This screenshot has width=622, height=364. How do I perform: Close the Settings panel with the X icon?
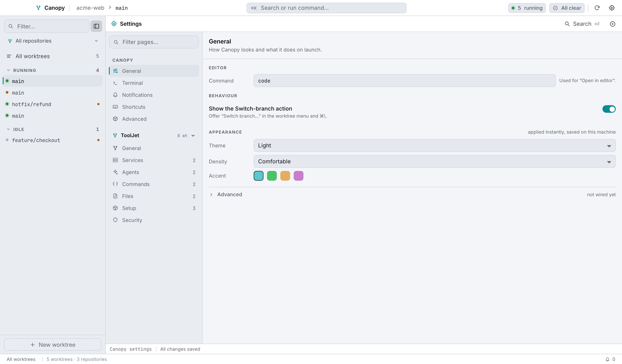[x=612, y=24]
